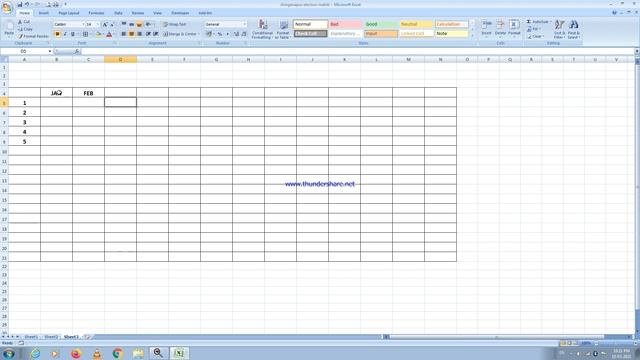The height and width of the screenshot is (360, 640).
Task: Toggle Underline formatting
Action: (x=73, y=34)
